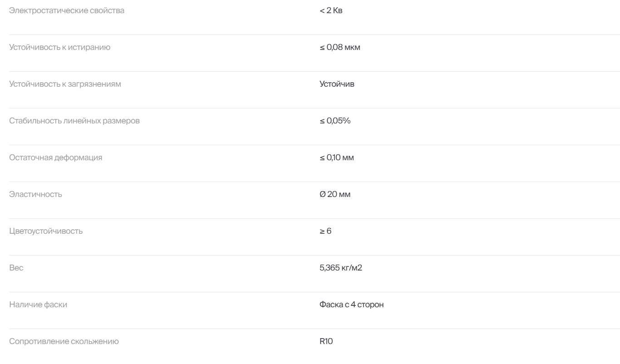Select the Остаточная деформация label

pos(56,158)
